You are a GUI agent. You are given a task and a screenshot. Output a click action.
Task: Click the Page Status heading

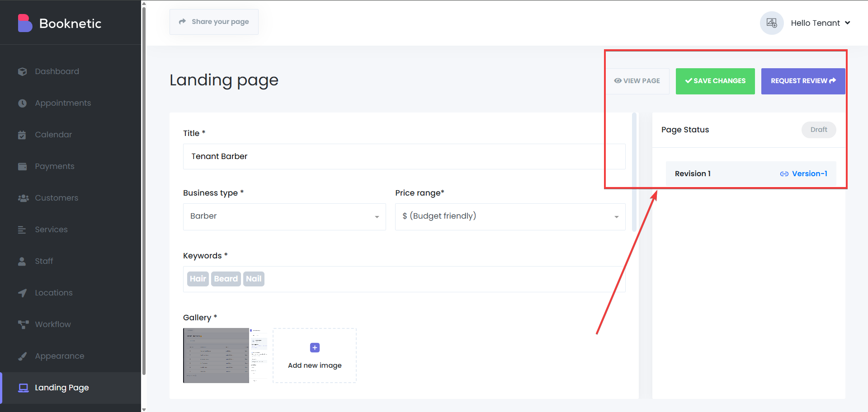click(685, 130)
